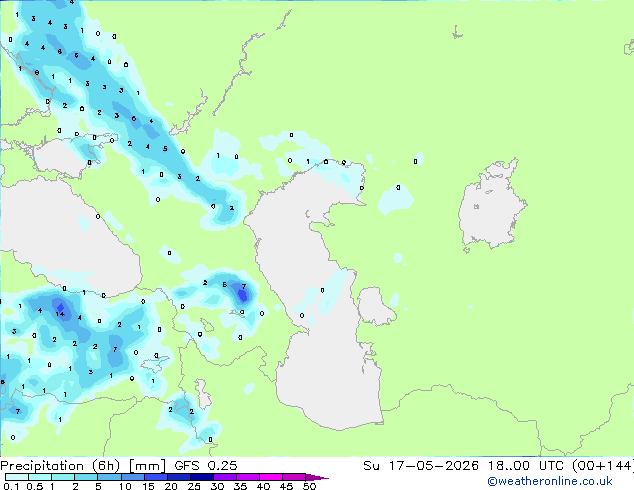
Task: Click the 20–25 mm dark blue swatch
Action: (178, 477)
